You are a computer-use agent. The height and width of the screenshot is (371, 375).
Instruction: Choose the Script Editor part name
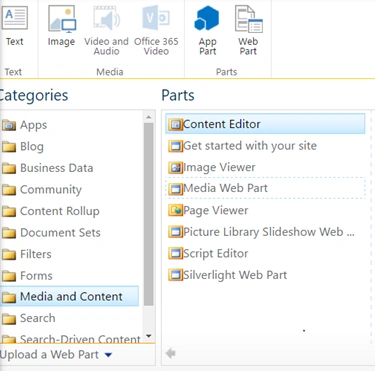(216, 253)
